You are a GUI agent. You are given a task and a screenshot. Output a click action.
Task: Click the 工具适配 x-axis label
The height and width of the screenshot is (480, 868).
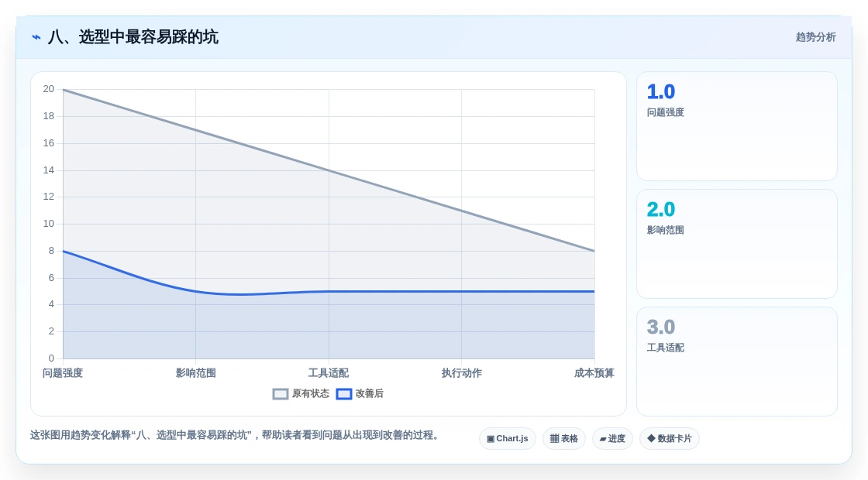coord(329,373)
